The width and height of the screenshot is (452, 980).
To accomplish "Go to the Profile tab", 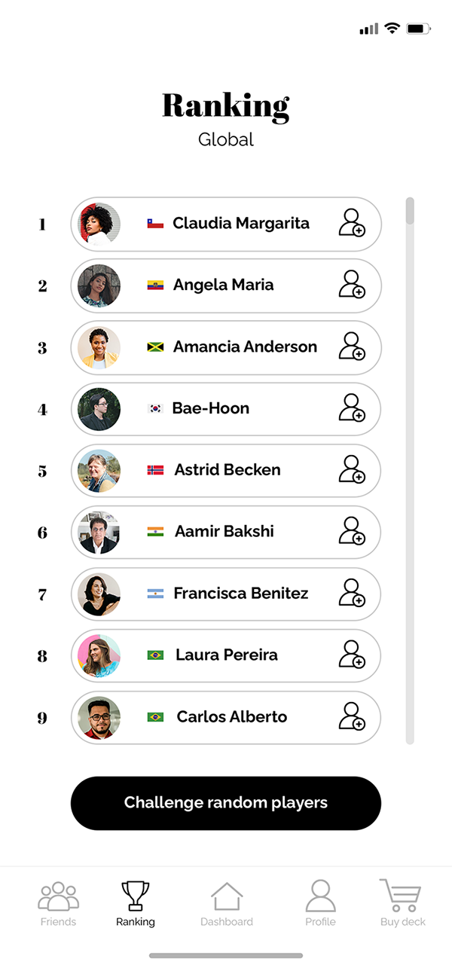I will coord(320,904).
